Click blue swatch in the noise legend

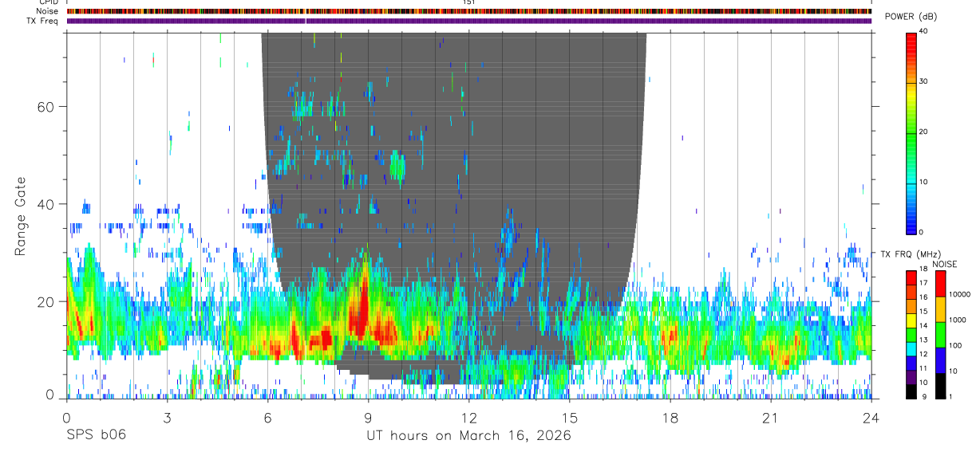point(940,360)
